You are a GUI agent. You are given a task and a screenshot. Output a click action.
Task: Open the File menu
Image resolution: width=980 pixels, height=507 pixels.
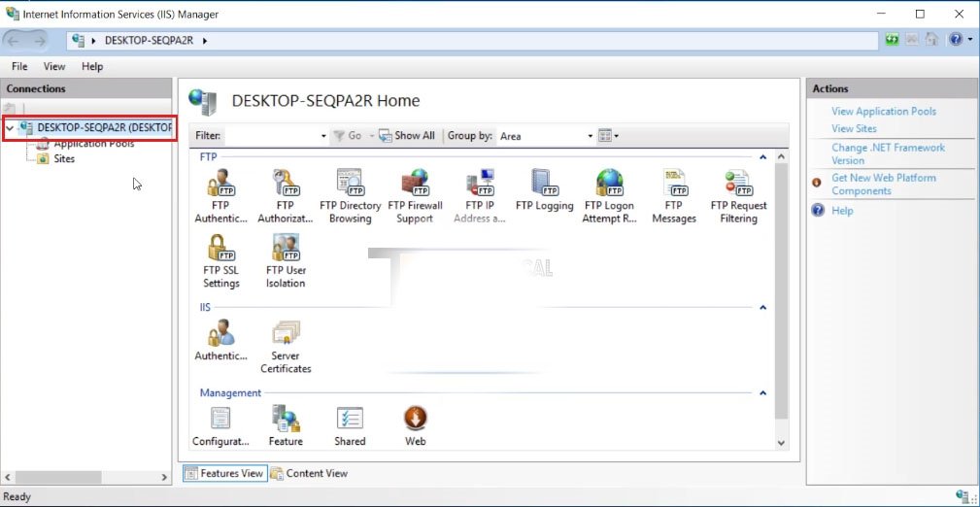19,66
